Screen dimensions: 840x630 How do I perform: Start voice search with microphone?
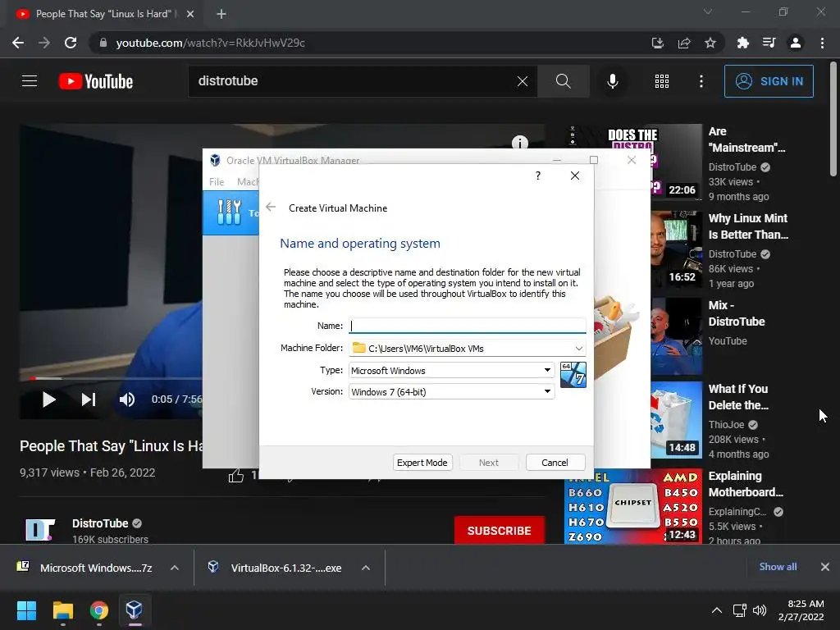[x=612, y=81]
